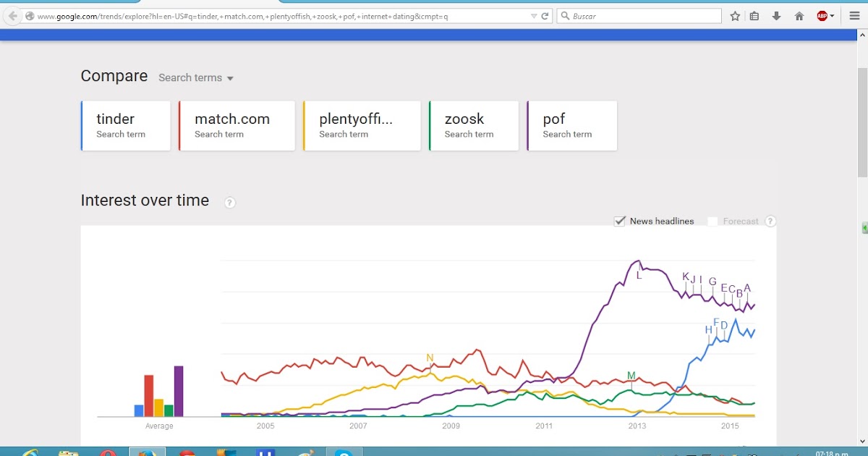Click the help icon beside Interest over time
The height and width of the screenshot is (456, 868).
(x=230, y=203)
